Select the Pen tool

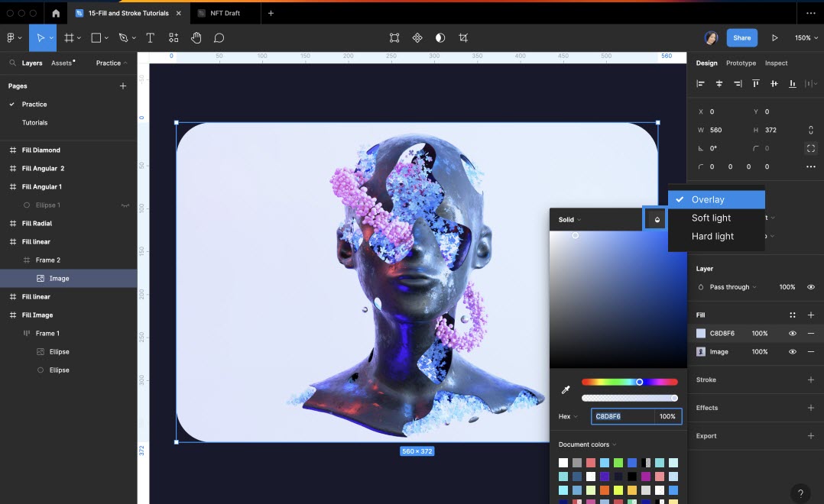pyautogui.click(x=124, y=38)
